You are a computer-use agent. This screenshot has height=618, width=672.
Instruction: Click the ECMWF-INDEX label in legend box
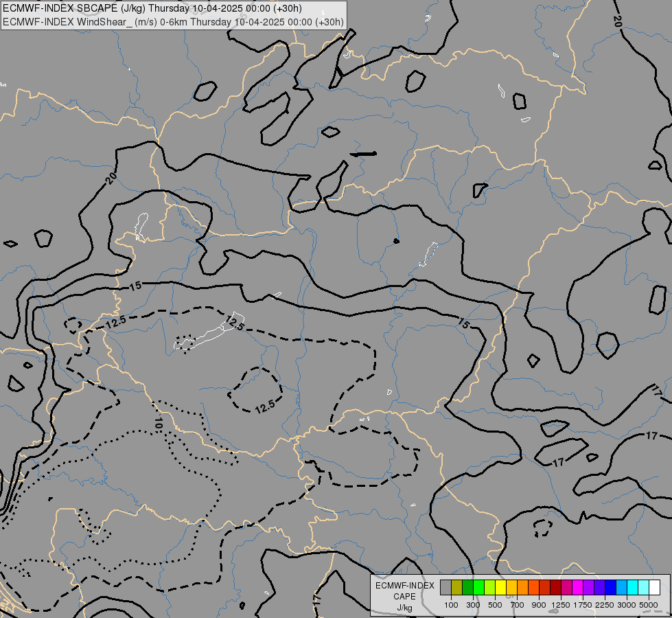(x=404, y=586)
